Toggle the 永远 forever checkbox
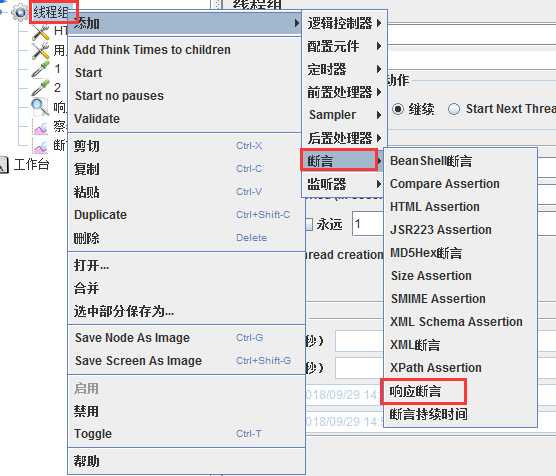The width and height of the screenshot is (556, 476). click(x=309, y=224)
